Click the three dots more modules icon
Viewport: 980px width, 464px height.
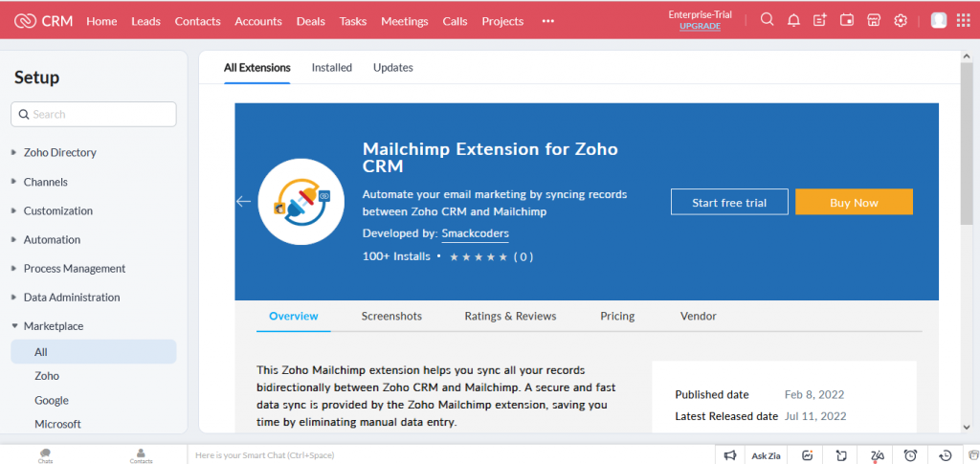(x=548, y=21)
